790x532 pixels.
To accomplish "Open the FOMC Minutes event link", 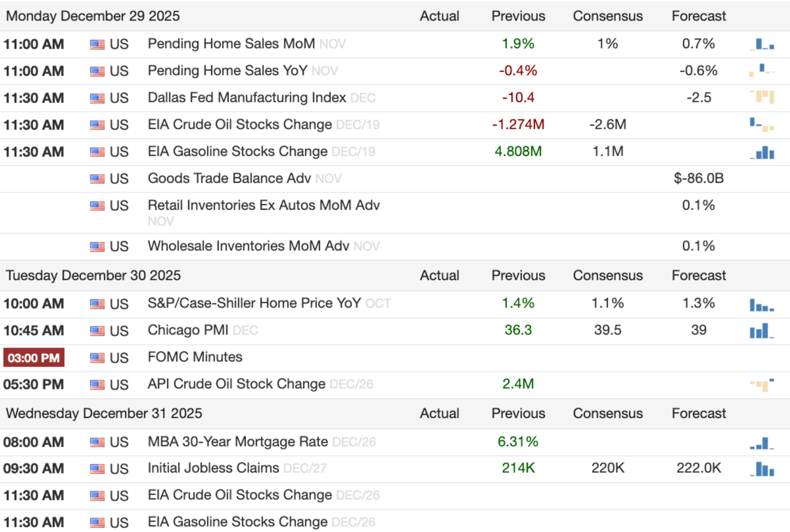I will (195, 357).
